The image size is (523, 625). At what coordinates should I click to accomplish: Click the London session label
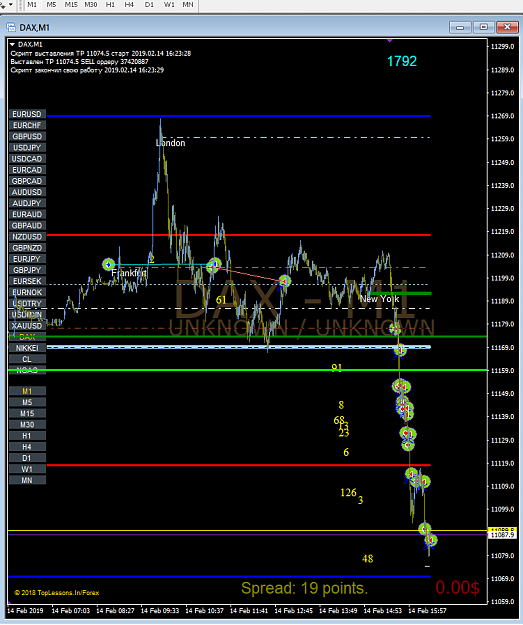point(171,143)
